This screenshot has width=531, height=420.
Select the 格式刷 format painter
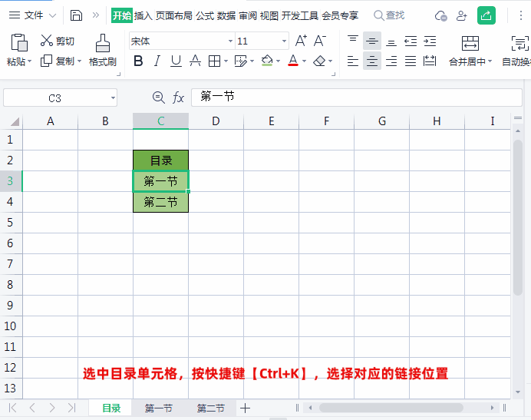click(103, 50)
